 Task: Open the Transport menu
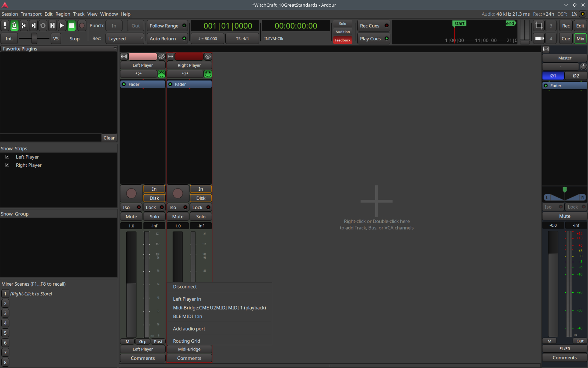(31, 14)
